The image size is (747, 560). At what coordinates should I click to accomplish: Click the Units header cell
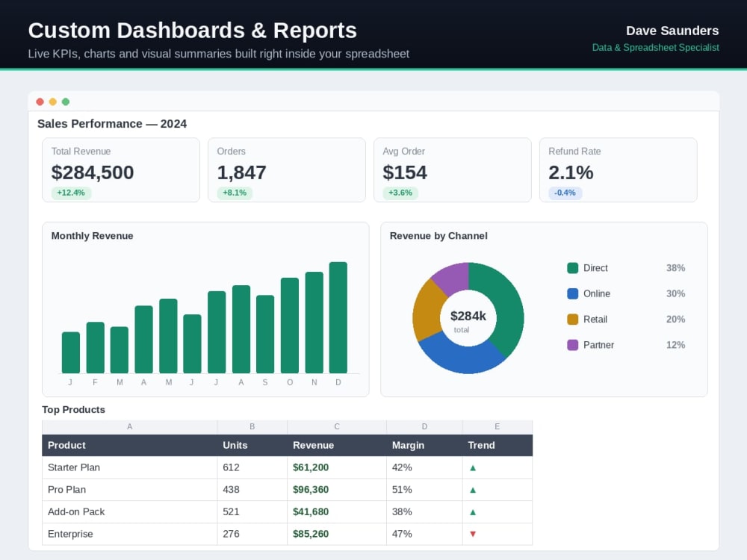pyautogui.click(x=252, y=445)
